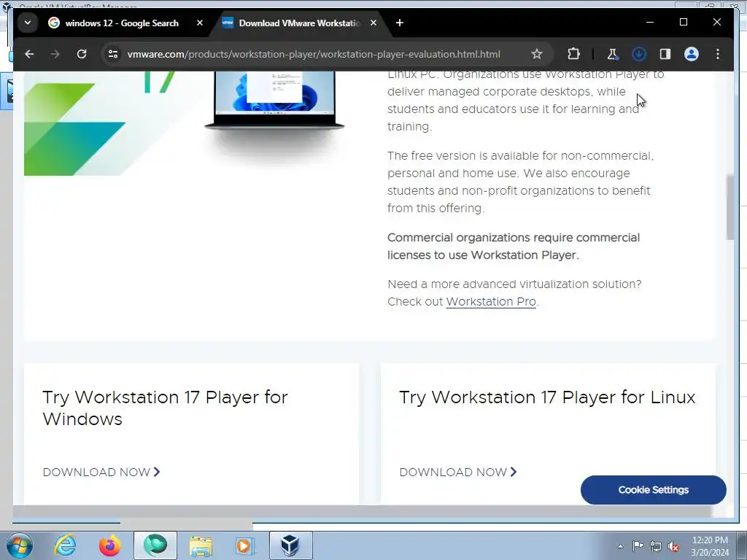Follow the Workstation Pro link

point(491,302)
